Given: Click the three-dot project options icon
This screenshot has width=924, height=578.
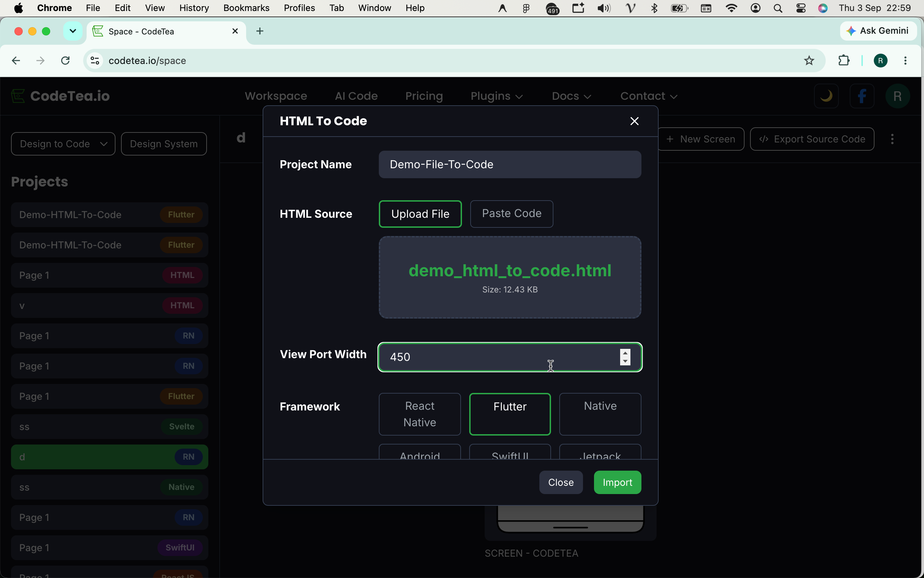Looking at the screenshot, I should (892, 139).
